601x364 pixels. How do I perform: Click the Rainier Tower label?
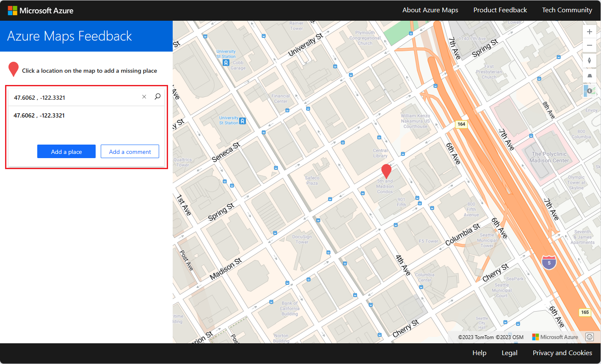tap(296, 26)
